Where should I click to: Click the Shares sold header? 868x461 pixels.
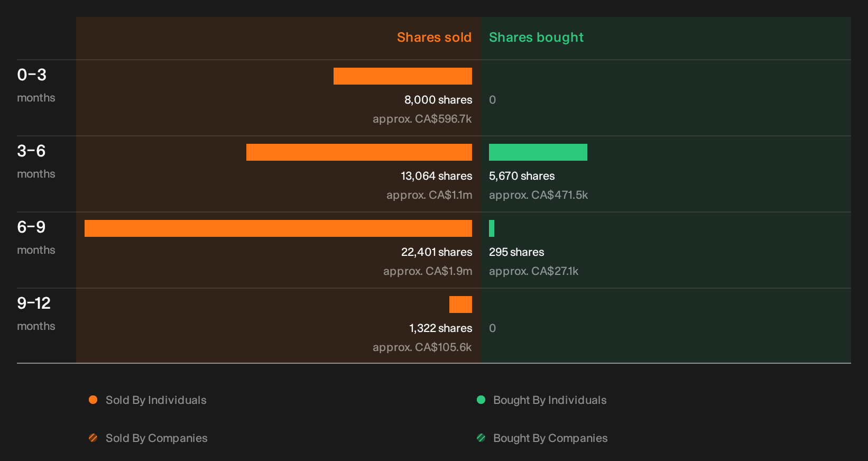tap(434, 38)
